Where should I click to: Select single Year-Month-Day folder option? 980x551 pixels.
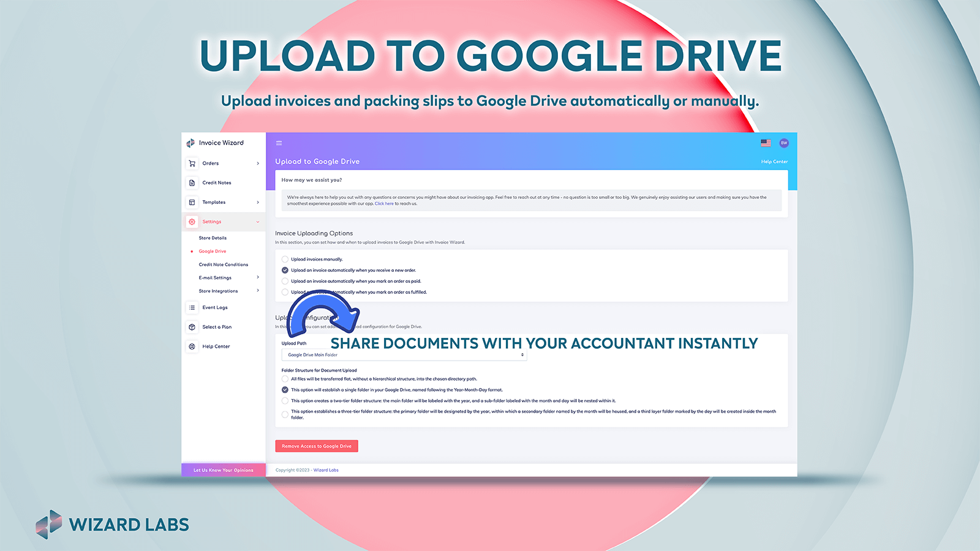click(285, 390)
